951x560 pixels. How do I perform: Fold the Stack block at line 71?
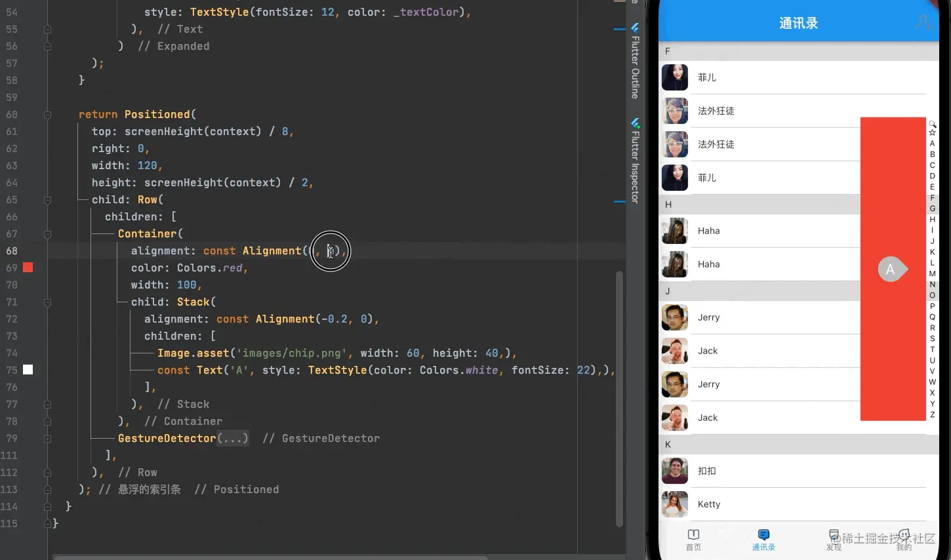[x=47, y=302]
